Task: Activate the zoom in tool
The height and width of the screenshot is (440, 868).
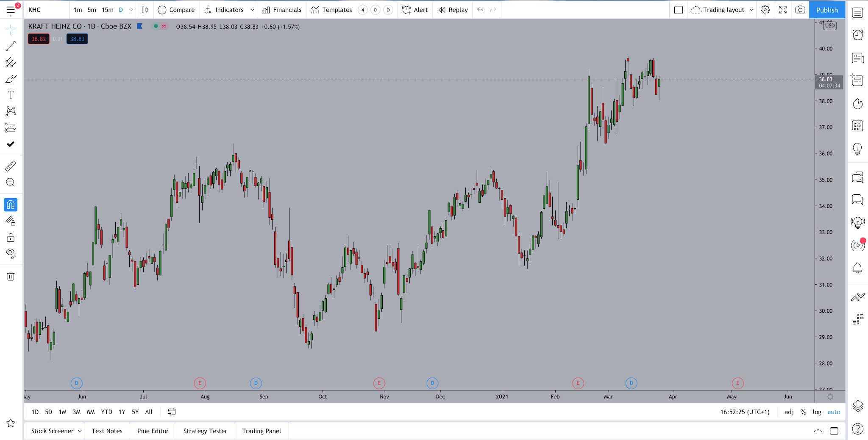Action: coord(11,182)
